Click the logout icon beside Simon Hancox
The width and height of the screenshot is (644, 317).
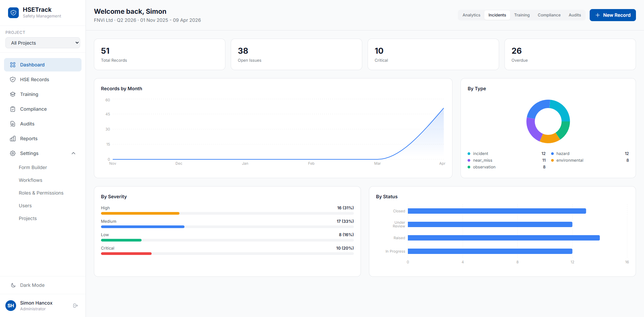tap(75, 306)
